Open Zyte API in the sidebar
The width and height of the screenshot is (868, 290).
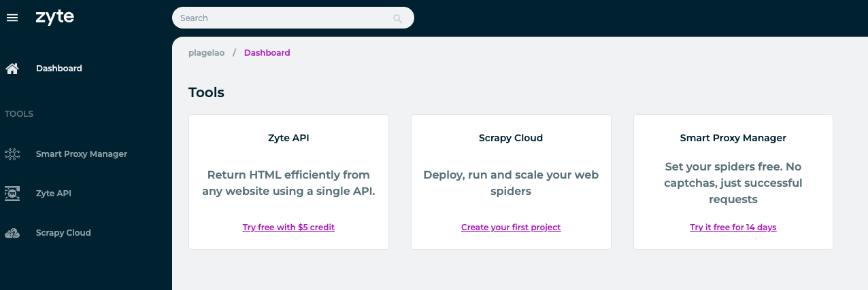[x=54, y=194]
